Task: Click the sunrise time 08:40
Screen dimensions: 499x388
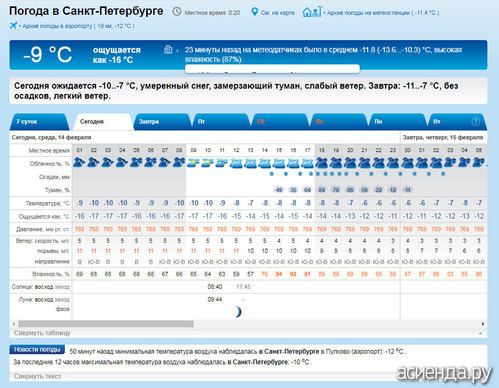Action: (215, 287)
